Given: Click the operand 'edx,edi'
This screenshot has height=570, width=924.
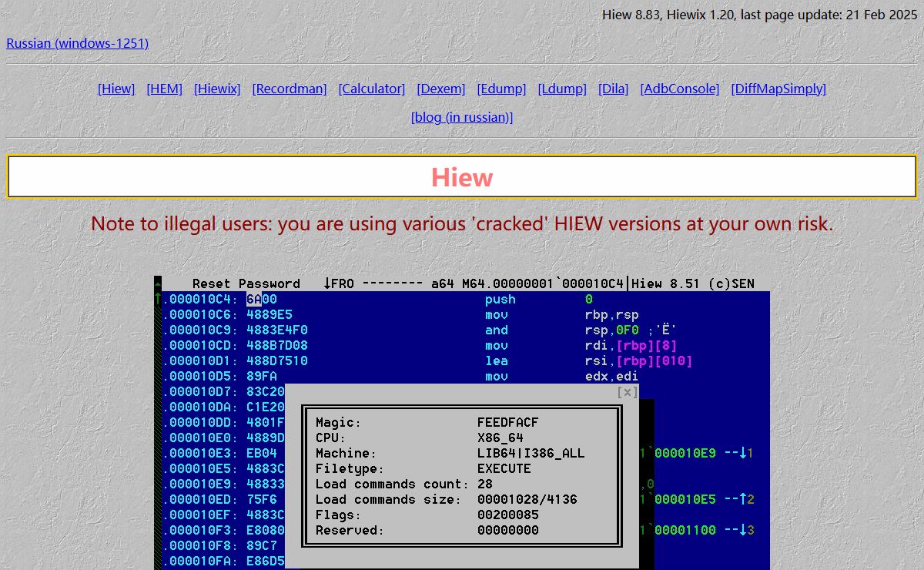Looking at the screenshot, I should pyautogui.click(x=612, y=376).
